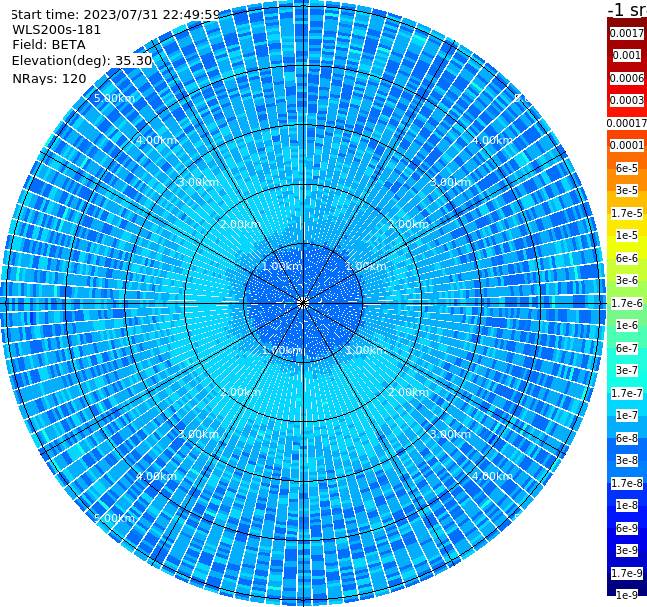Click the 3e-7 colorbar value
This screenshot has height=607, width=647.
coord(627,370)
